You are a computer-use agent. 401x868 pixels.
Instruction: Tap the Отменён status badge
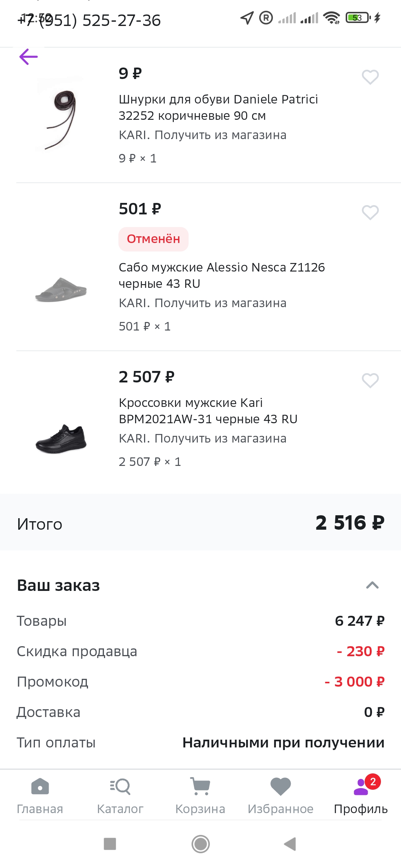[x=153, y=239]
